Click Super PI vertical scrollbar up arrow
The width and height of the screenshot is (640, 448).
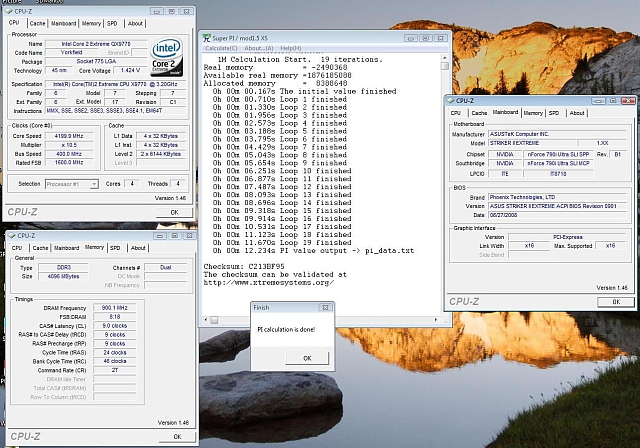click(x=444, y=58)
